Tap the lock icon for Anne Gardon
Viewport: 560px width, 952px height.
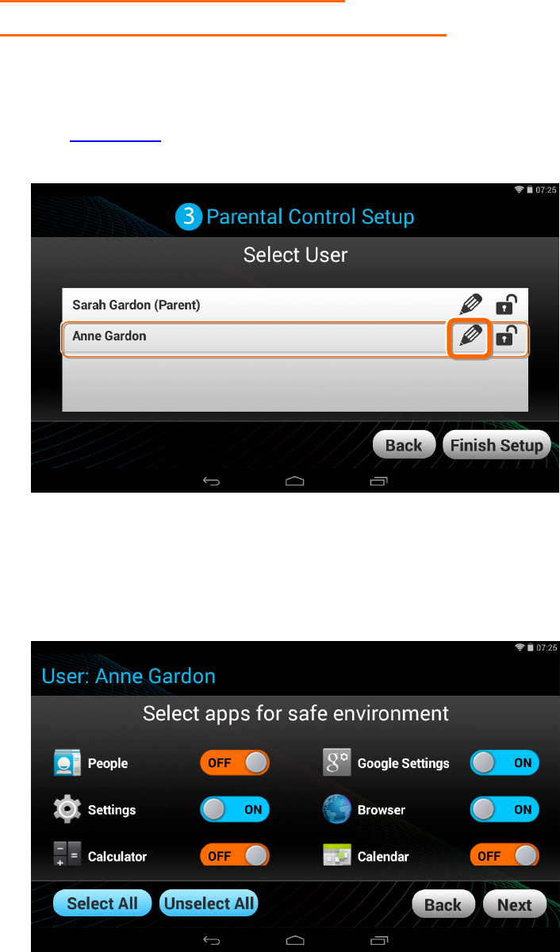click(x=506, y=336)
